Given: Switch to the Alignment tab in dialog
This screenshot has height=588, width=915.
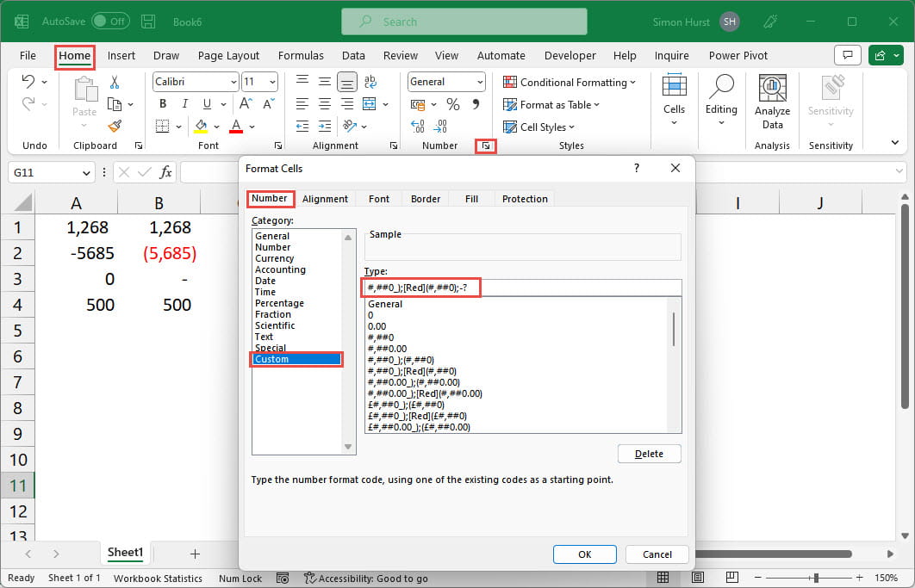Looking at the screenshot, I should click(x=325, y=199).
